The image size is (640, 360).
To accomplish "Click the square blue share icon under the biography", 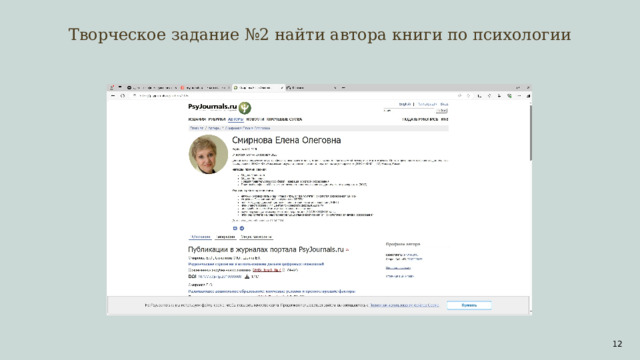I will point(235,228).
